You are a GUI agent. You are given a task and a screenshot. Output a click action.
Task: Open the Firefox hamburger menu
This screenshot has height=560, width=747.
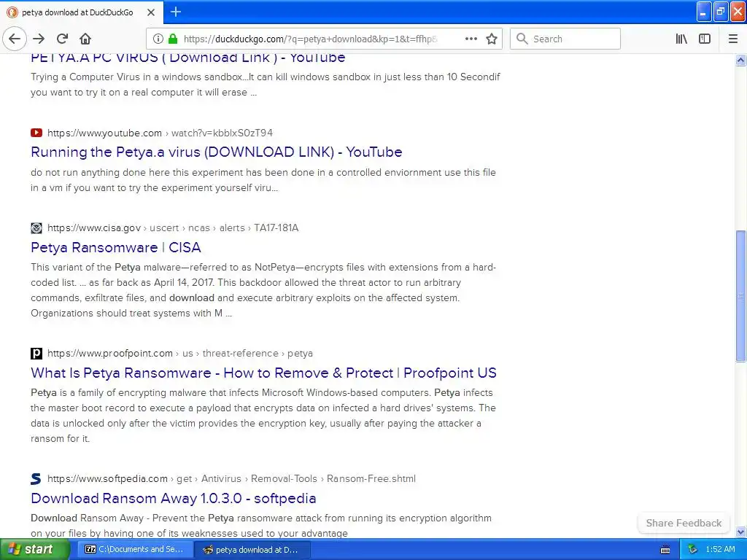click(x=733, y=39)
